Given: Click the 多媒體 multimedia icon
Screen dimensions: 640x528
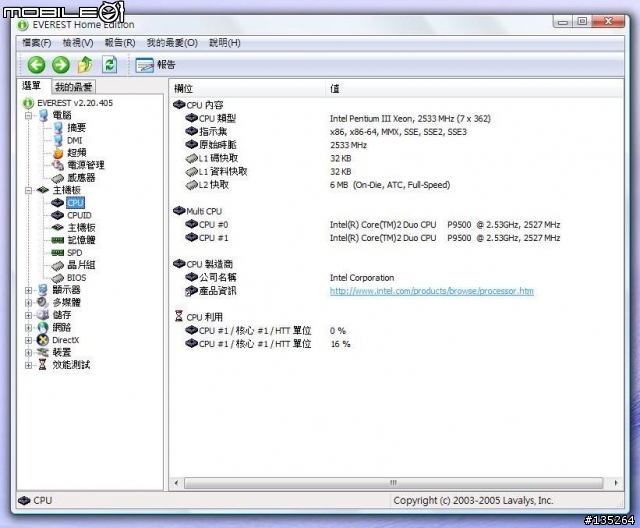Looking at the screenshot, I should tap(43, 302).
